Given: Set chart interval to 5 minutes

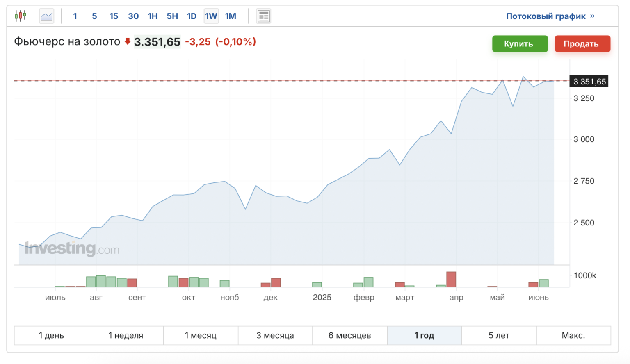Looking at the screenshot, I should (x=94, y=16).
